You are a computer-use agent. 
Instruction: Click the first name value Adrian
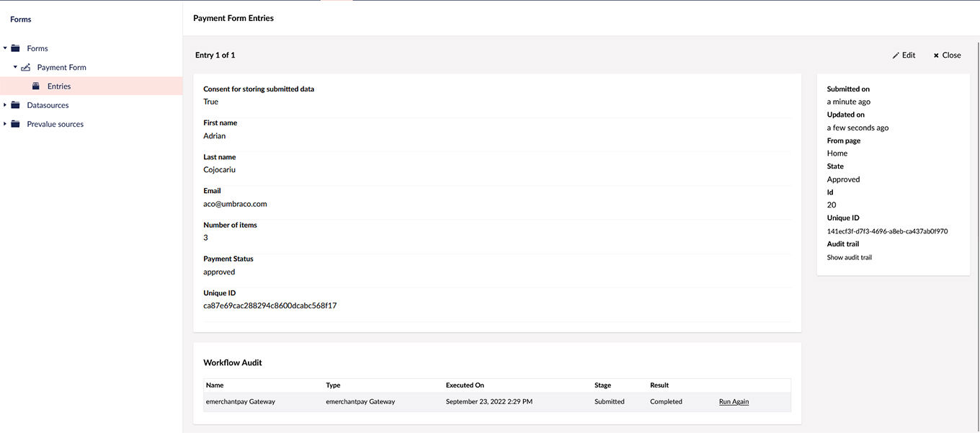pos(214,136)
